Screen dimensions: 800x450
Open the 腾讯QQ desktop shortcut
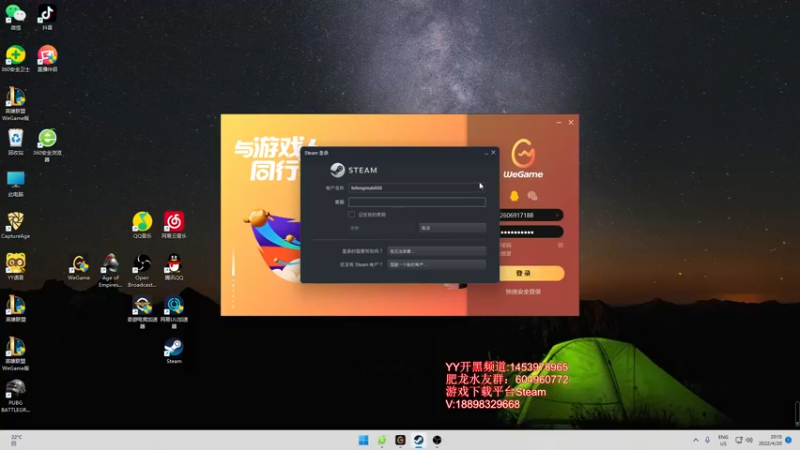173,267
